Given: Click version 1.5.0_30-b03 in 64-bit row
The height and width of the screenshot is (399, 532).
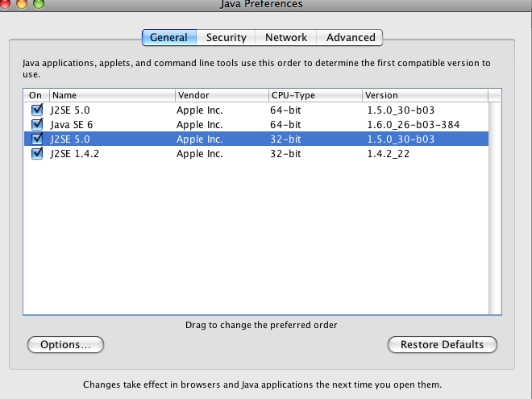Looking at the screenshot, I should pyautogui.click(x=401, y=110).
